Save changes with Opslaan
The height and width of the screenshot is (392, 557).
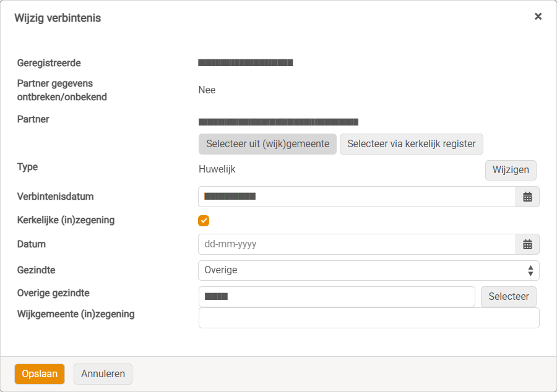(x=40, y=374)
